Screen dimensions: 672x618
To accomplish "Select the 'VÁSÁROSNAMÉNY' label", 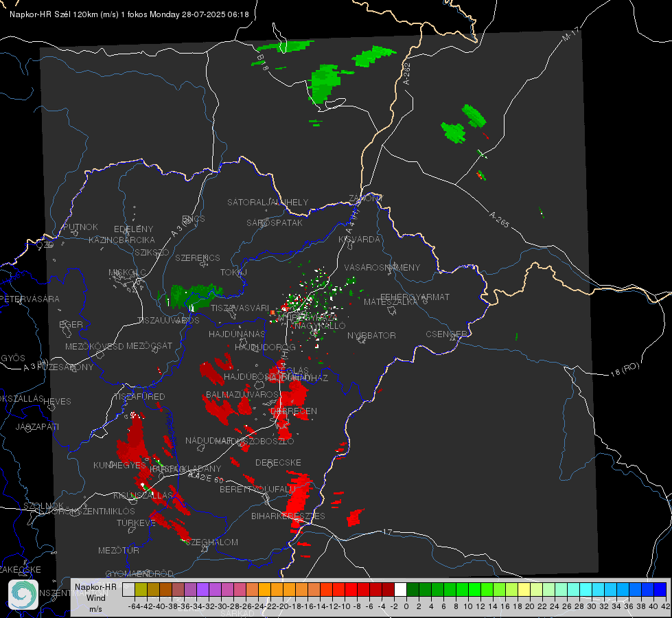I will pos(382,267).
